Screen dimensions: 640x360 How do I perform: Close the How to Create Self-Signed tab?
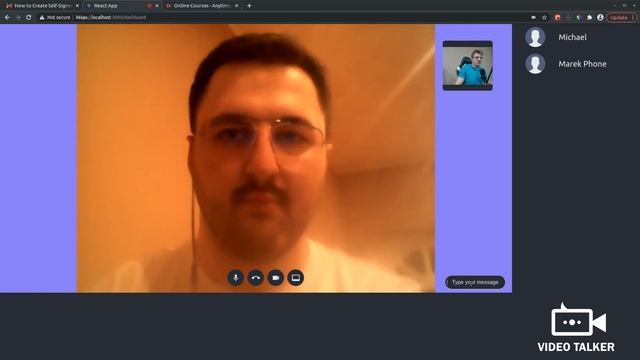tap(77, 6)
